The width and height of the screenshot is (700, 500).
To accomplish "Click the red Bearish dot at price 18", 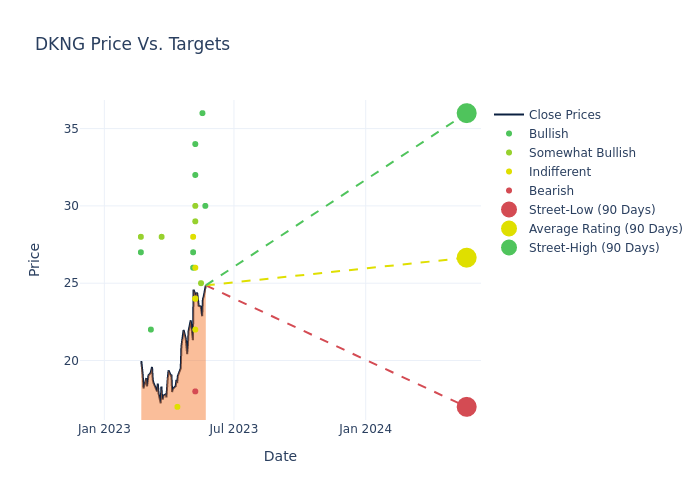I will coord(195,391).
